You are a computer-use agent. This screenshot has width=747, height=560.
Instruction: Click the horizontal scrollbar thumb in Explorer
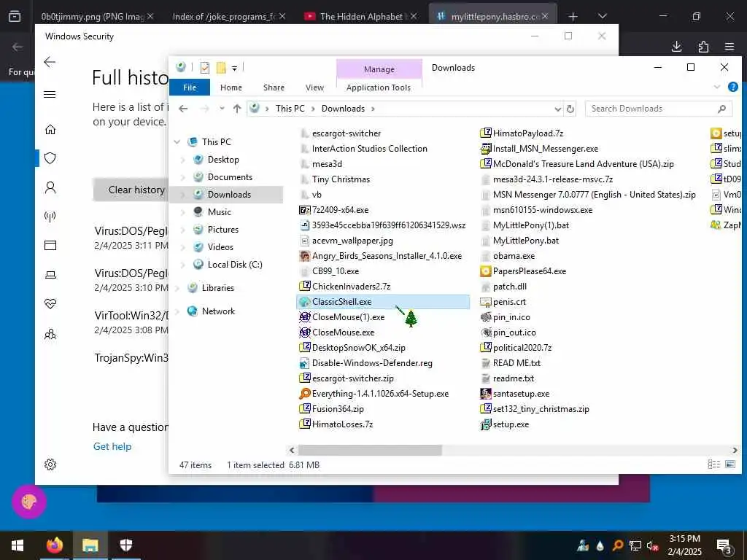[x=370, y=450]
